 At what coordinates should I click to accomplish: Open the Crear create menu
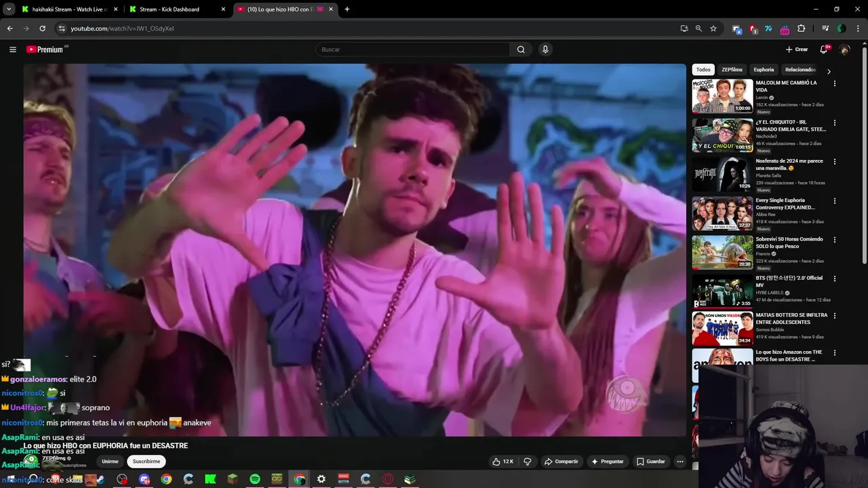click(x=797, y=49)
